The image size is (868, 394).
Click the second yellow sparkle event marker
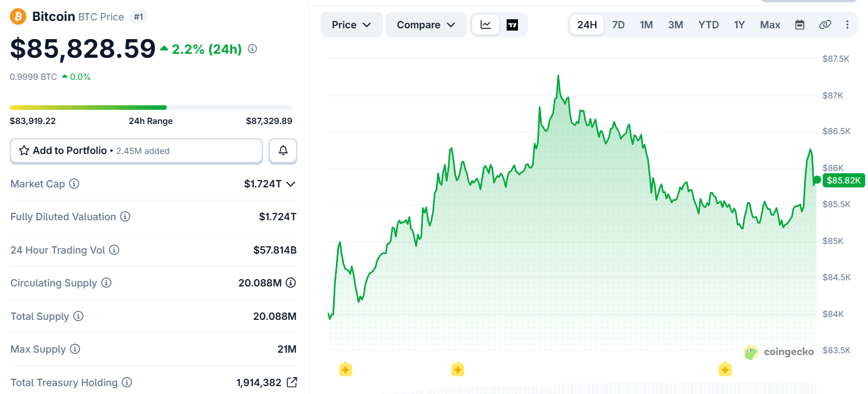[457, 370]
